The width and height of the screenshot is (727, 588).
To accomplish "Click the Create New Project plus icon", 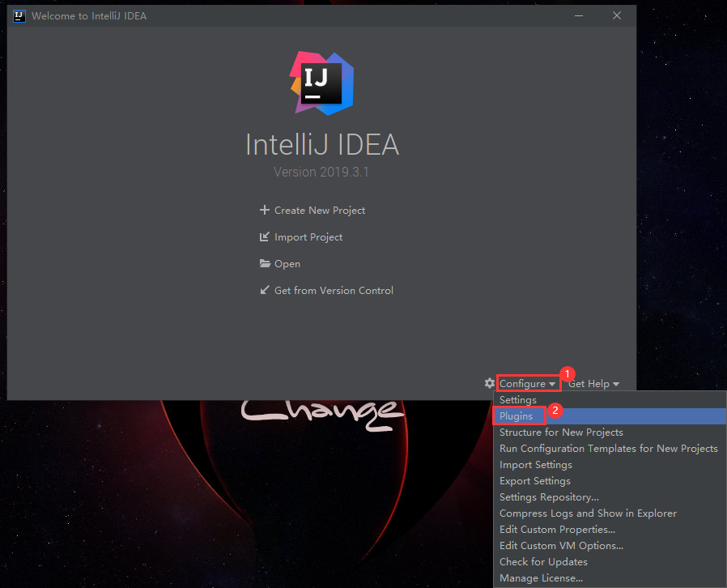I will tap(264, 210).
